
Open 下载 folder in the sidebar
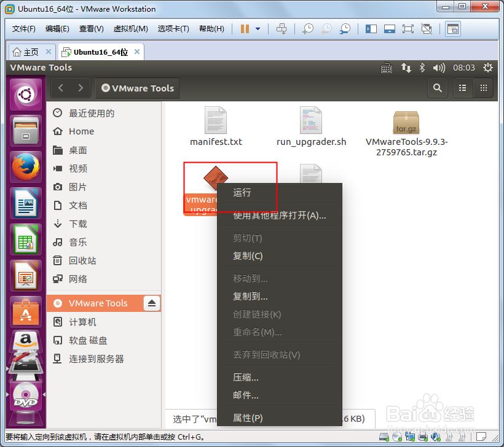(x=103, y=224)
